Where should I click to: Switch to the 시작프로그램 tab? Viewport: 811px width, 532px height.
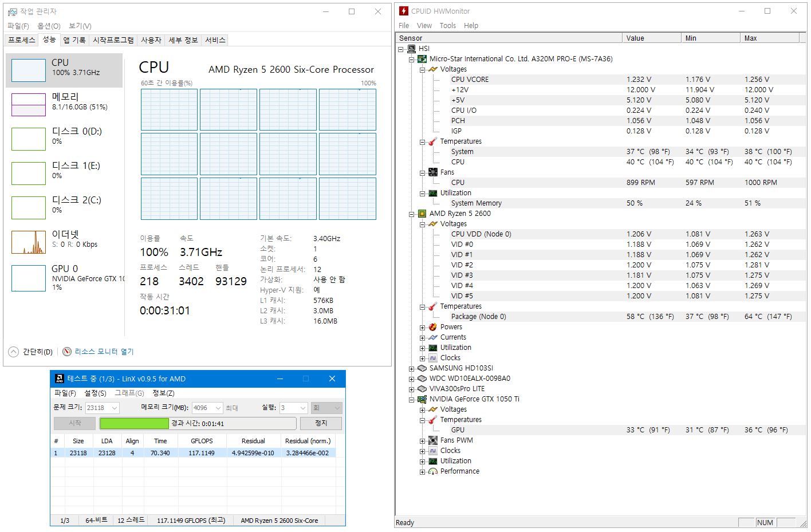tap(113, 40)
